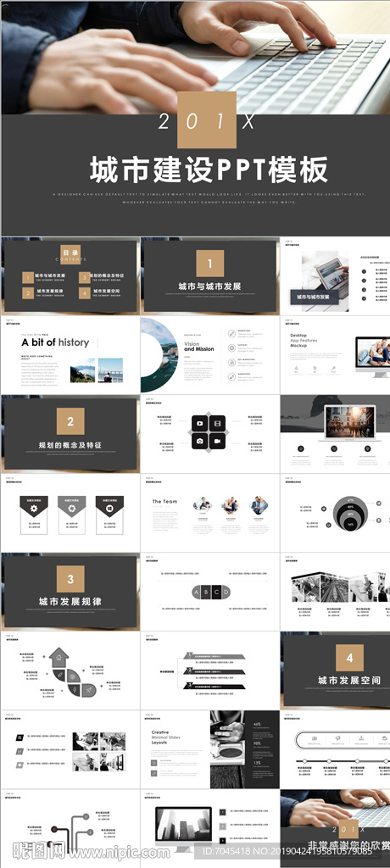This screenshot has height=868, width=390.
Task: Click the 城市建设PPT模板 title text
Action: pos(209,170)
